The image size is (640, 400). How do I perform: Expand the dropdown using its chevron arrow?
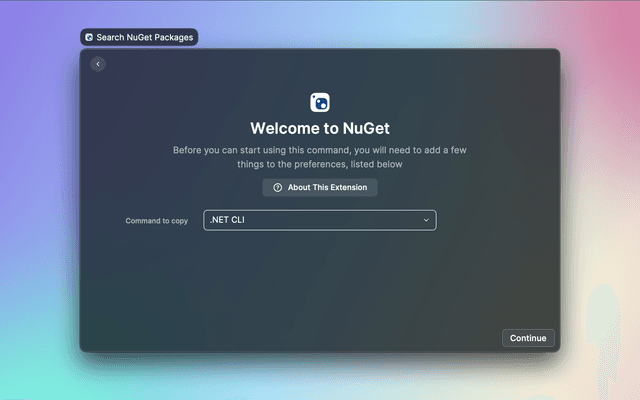pyautogui.click(x=425, y=220)
